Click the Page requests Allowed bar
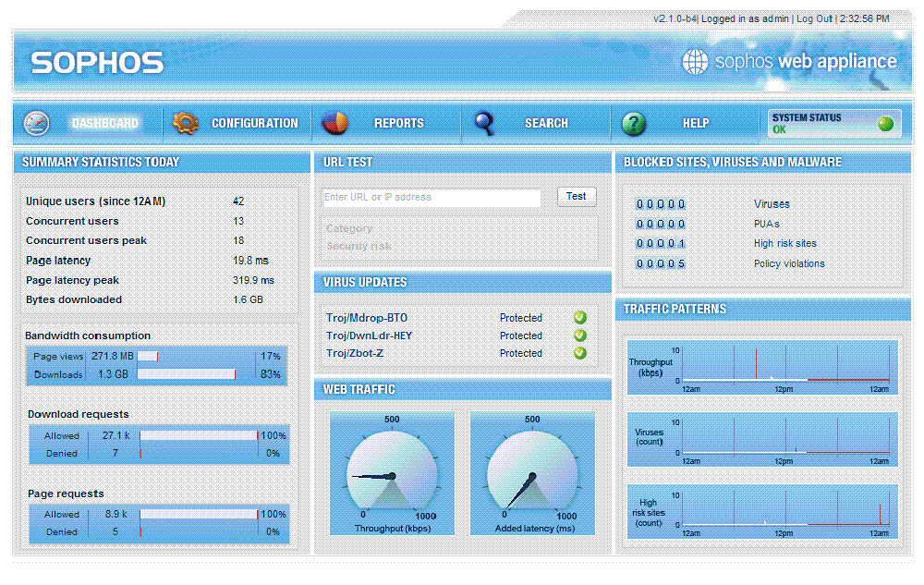The height and width of the screenshot is (585, 924). point(199,515)
